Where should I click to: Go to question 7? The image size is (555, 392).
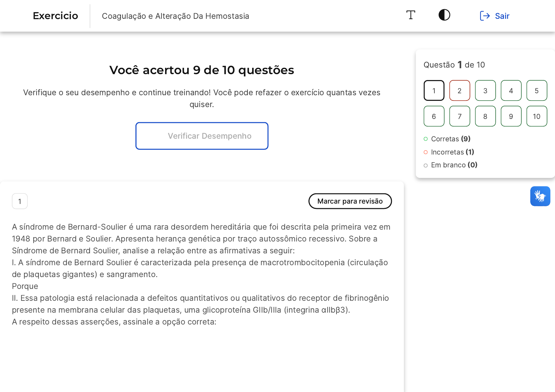[x=459, y=116]
